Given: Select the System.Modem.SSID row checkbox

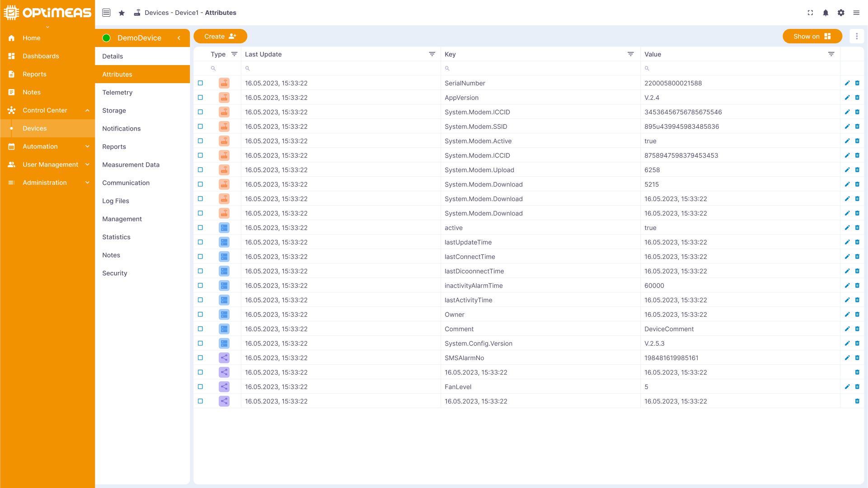Looking at the screenshot, I should [x=201, y=127].
